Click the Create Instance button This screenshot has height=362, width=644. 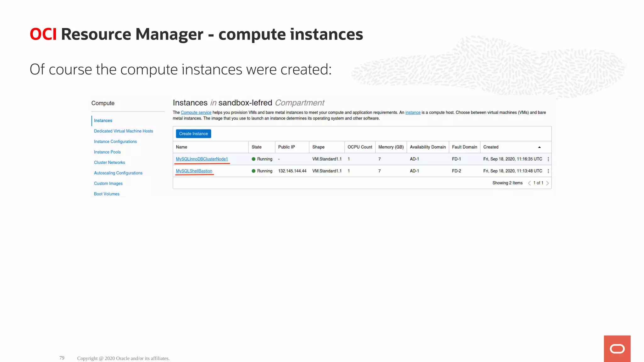pyautogui.click(x=193, y=134)
